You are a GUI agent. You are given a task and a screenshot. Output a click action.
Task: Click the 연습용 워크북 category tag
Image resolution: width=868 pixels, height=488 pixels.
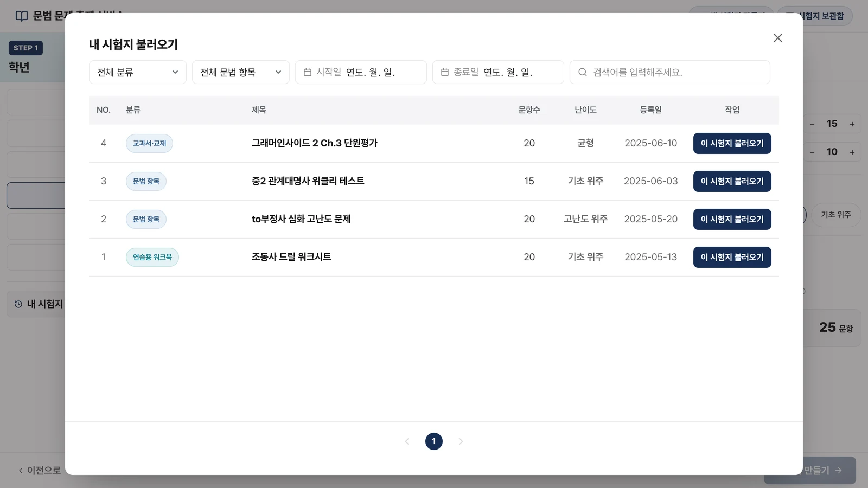[x=152, y=258]
